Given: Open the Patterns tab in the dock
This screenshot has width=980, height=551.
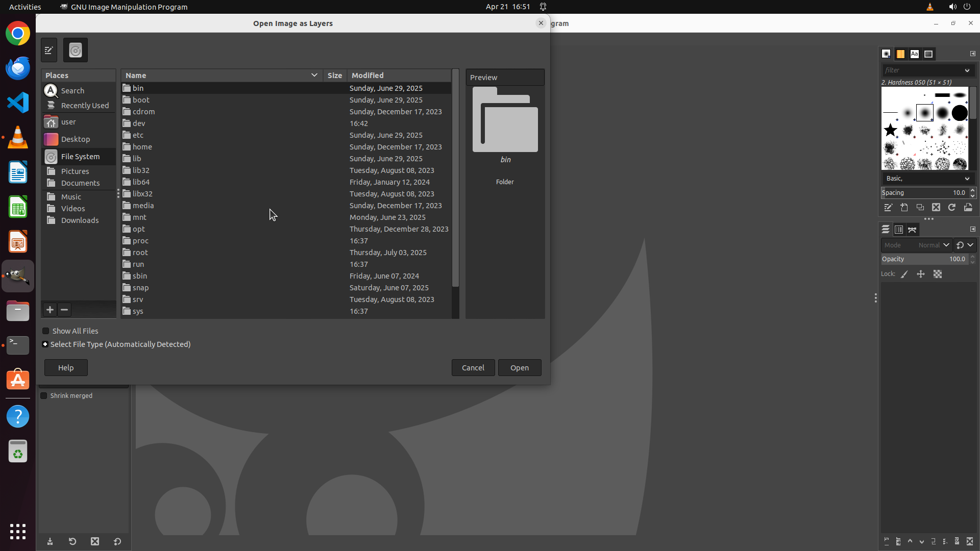Looking at the screenshot, I should click(x=900, y=54).
